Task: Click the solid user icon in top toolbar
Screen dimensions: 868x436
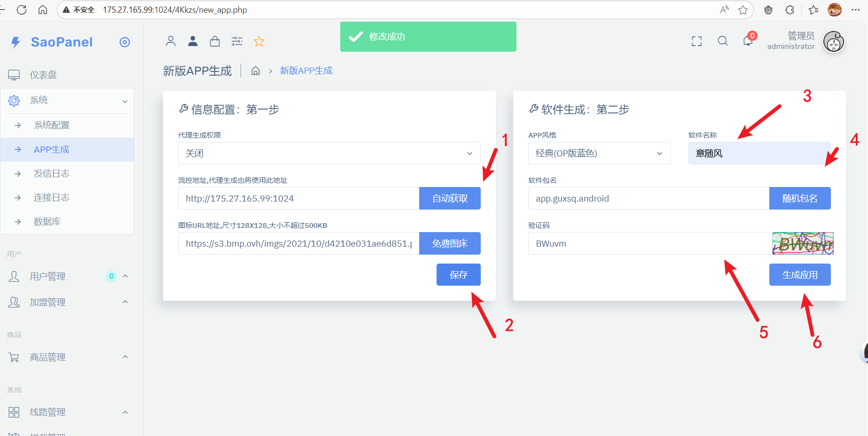Action: pyautogui.click(x=193, y=41)
